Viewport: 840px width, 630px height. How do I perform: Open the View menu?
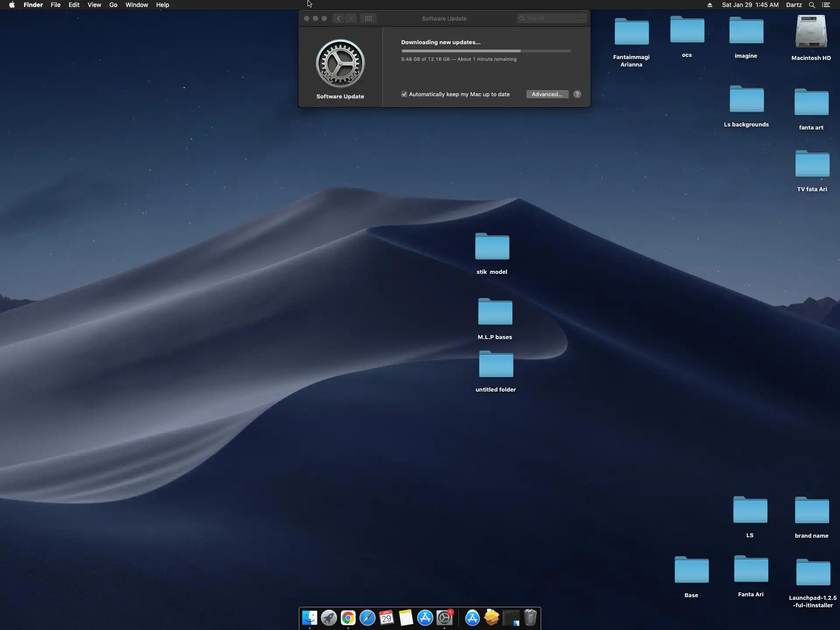coord(94,5)
